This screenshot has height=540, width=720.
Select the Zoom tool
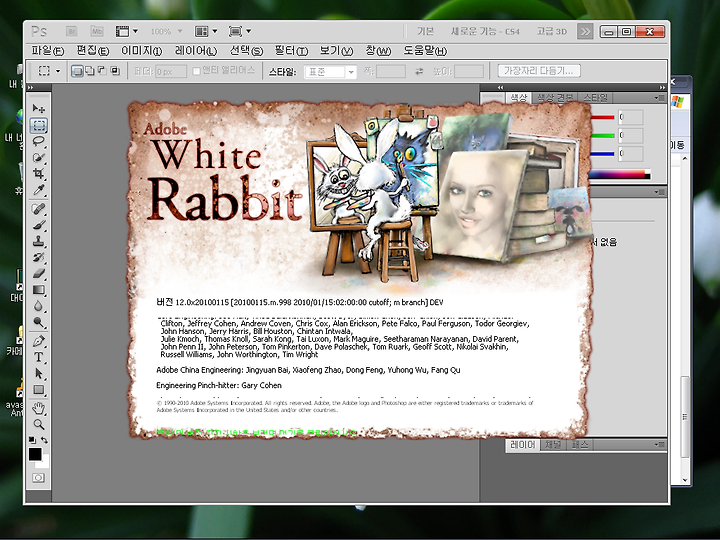pos(39,424)
